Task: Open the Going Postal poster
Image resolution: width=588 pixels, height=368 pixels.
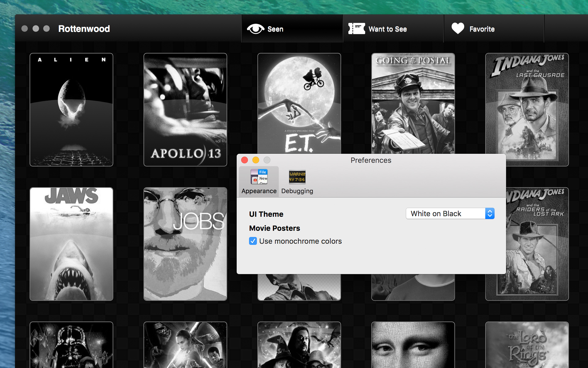Action: (x=413, y=104)
